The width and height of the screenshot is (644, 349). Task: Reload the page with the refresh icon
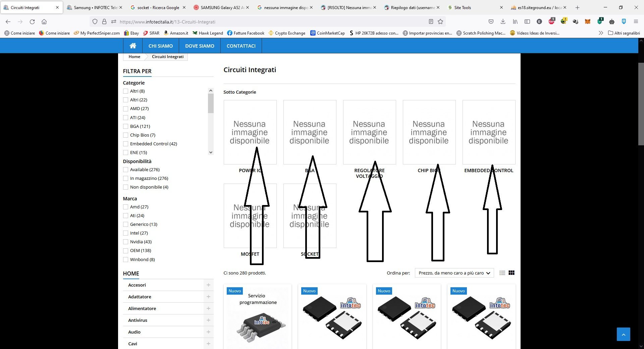[32, 21]
